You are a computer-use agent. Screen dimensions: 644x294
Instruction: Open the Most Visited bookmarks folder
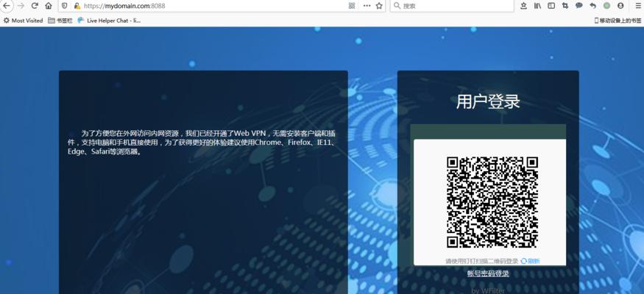tap(23, 21)
